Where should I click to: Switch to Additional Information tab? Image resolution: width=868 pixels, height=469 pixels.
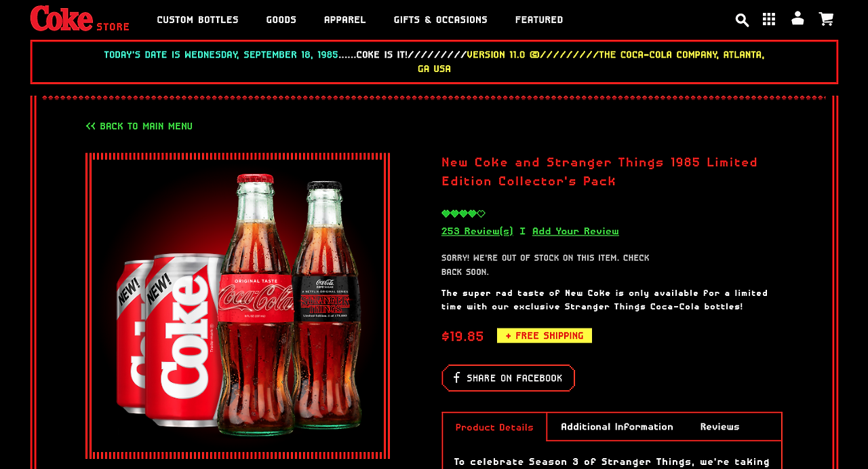coord(617,427)
